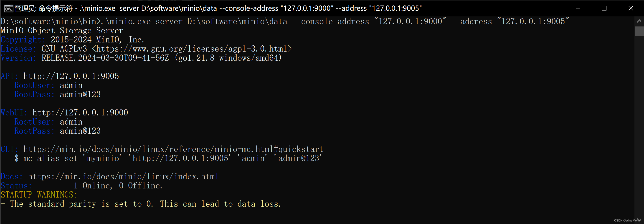644x224 pixels.
Task: Click the STARTUP WARNINGS heading
Action: 39,194
